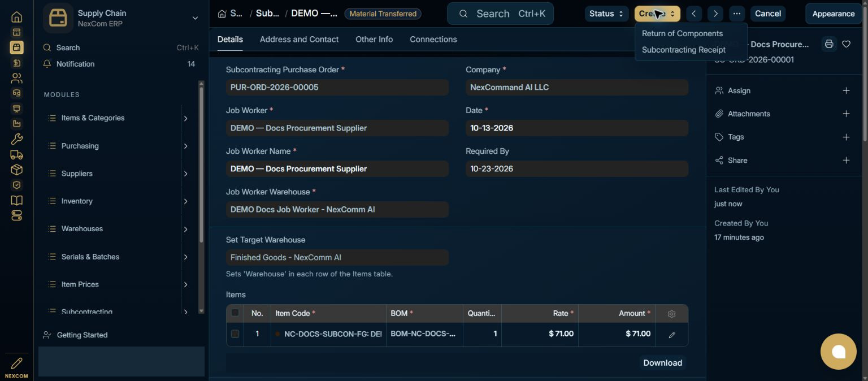Click Job Worker Warehouse field

point(337,209)
